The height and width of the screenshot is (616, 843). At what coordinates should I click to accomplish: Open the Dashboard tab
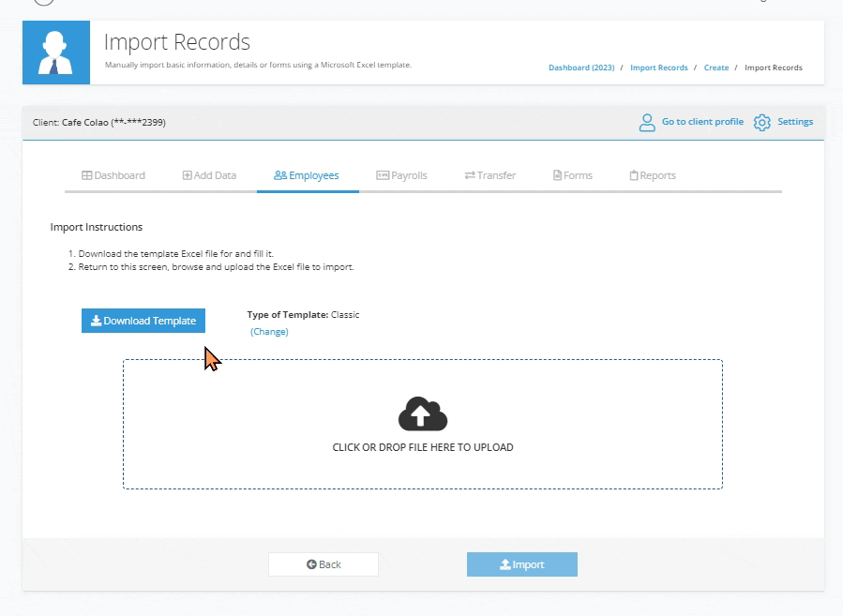coord(113,175)
